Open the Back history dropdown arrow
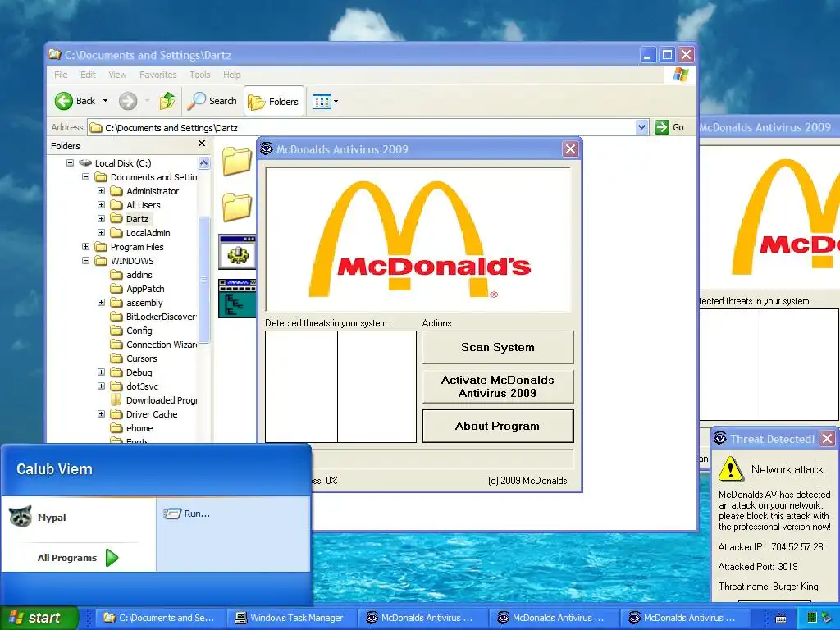 click(x=106, y=101)
